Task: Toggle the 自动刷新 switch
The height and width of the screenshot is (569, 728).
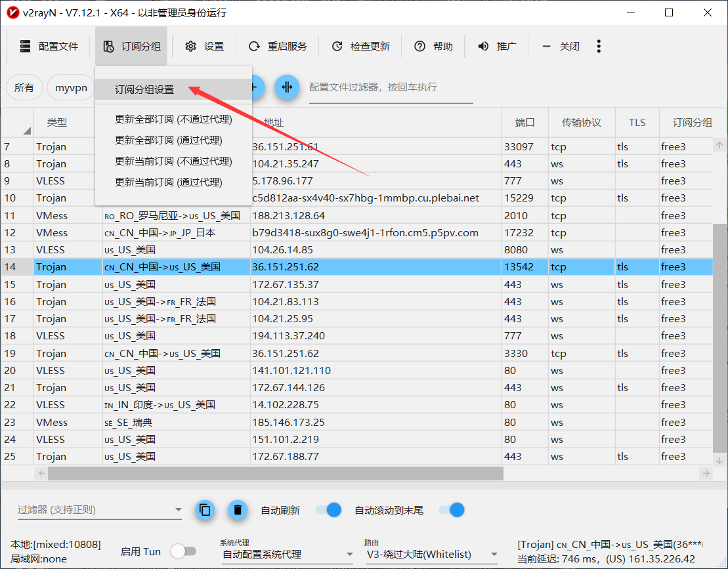Action: click(x=329, y=510)
